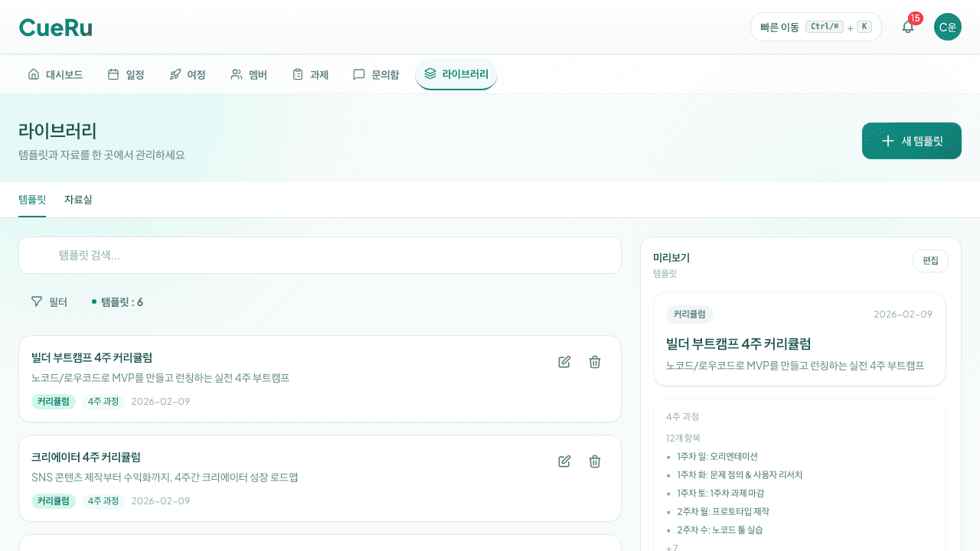Open the 대시보드 home icon
The width and height of the screenshot is (980, 551).
33,73
